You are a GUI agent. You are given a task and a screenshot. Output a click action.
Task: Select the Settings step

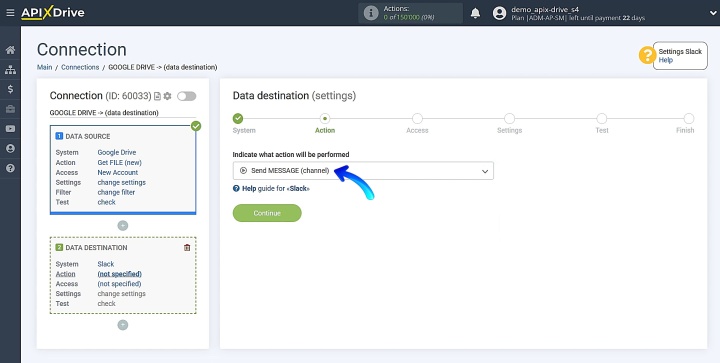pyautogui.click(x=509, y=119)
